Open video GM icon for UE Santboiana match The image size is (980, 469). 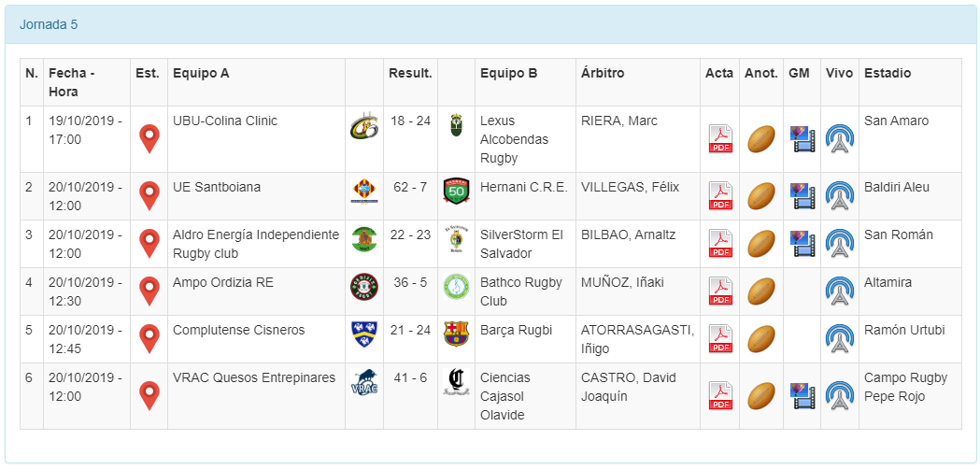802,196
